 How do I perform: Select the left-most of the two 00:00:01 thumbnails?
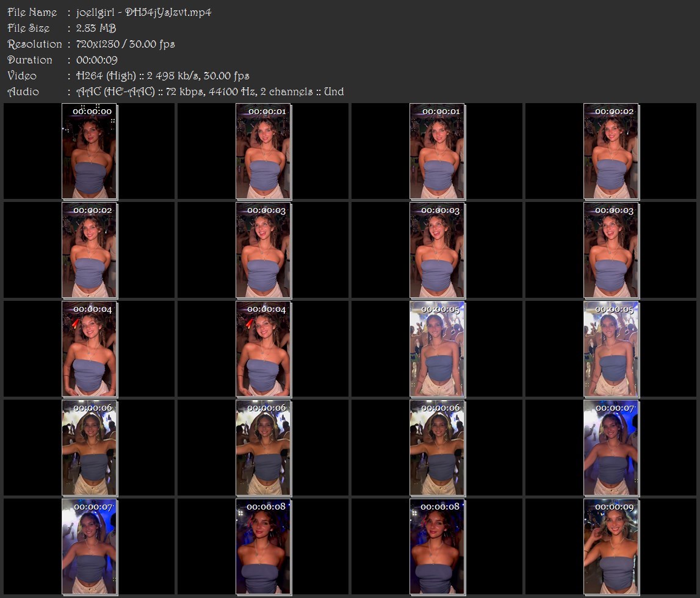264,151
